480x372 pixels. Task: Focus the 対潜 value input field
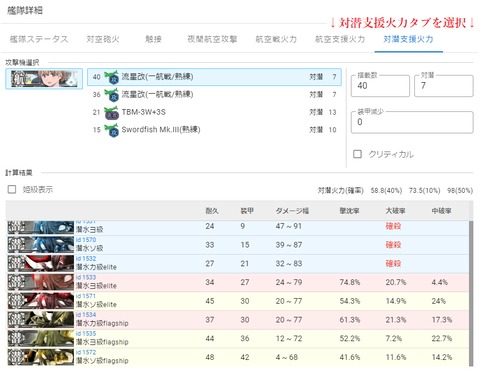coord(444,86)
